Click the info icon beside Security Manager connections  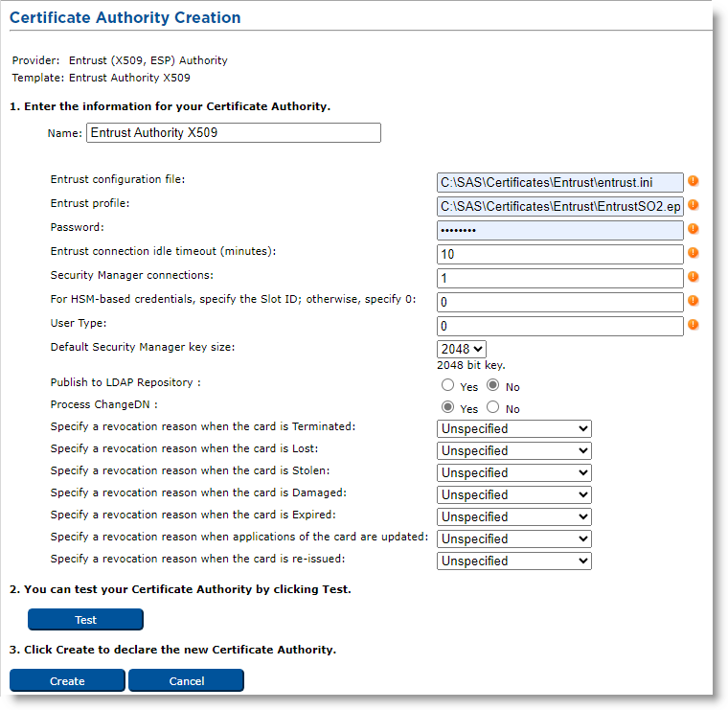tap(693, 277)
